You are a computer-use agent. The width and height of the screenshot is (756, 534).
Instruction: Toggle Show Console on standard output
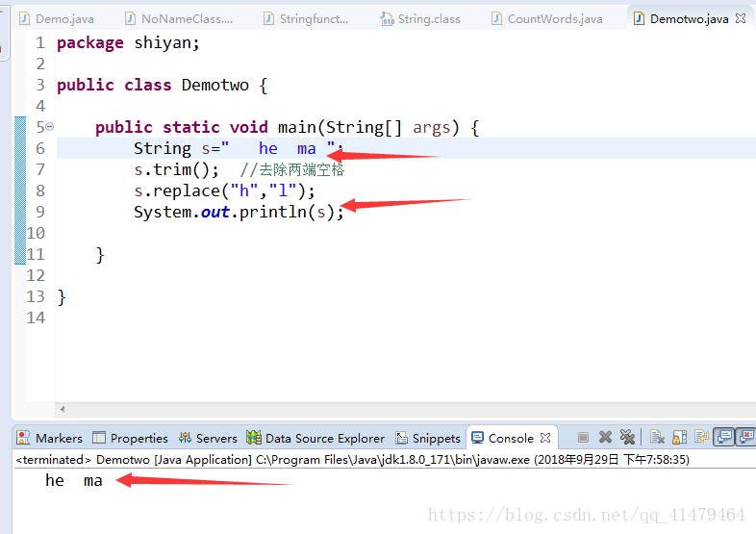[723, 437]
